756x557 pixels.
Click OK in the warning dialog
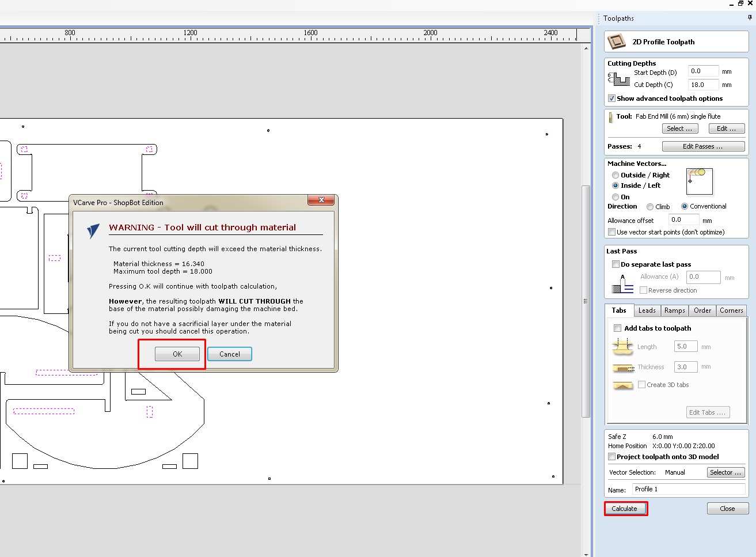(177, 354)
